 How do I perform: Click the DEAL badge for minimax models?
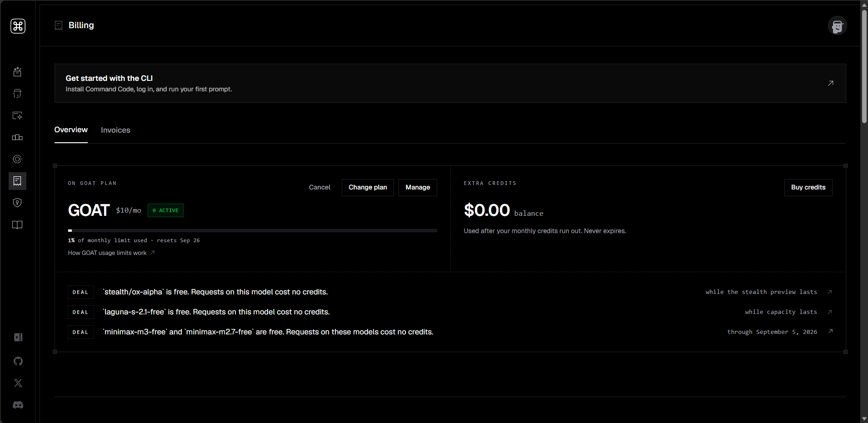80,332
